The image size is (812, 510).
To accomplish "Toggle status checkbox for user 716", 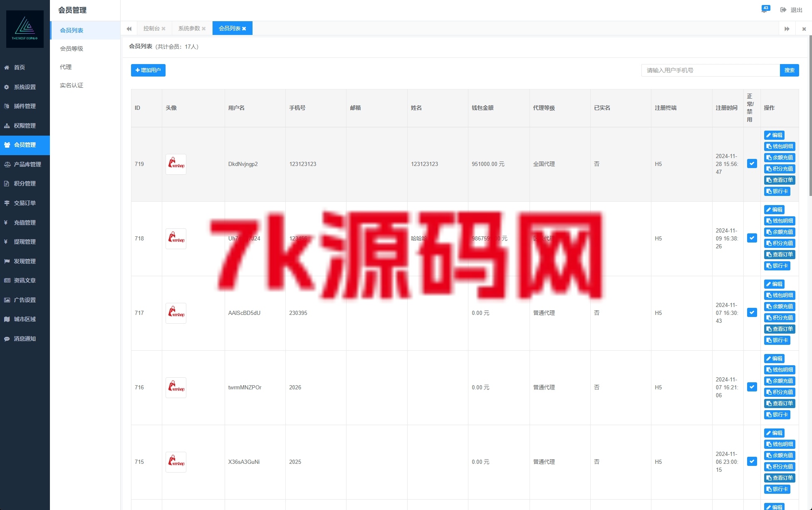I will click(752, 387).
